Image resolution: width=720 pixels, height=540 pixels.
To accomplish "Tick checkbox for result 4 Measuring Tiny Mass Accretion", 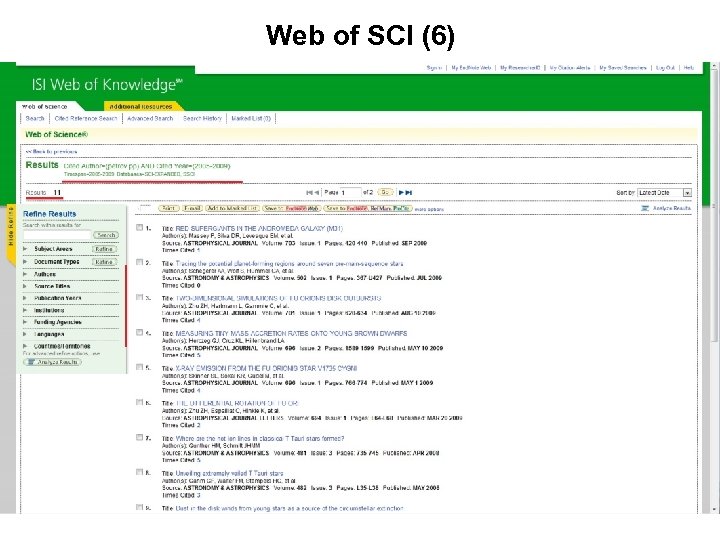I will [140, 332].
